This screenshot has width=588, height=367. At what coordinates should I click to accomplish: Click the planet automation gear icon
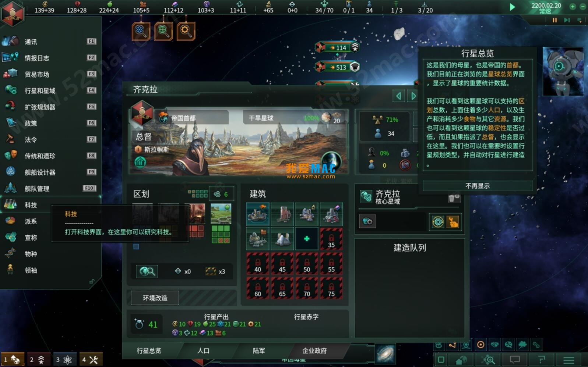point(438,222)
